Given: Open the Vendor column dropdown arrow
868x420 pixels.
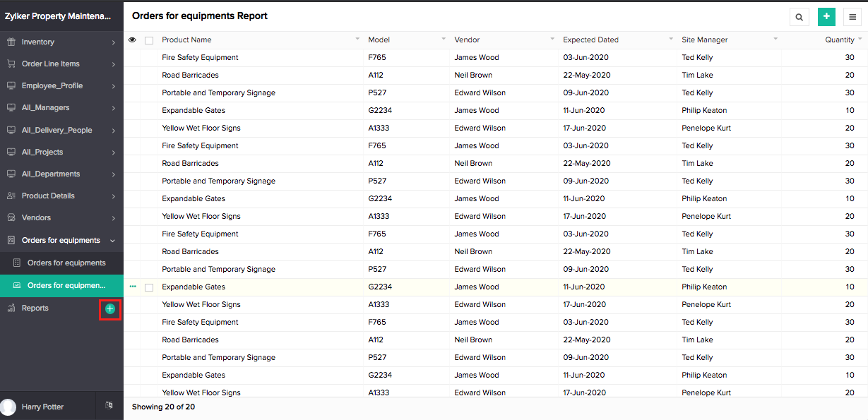Looking at the screenshot, I should pos(552,40).
